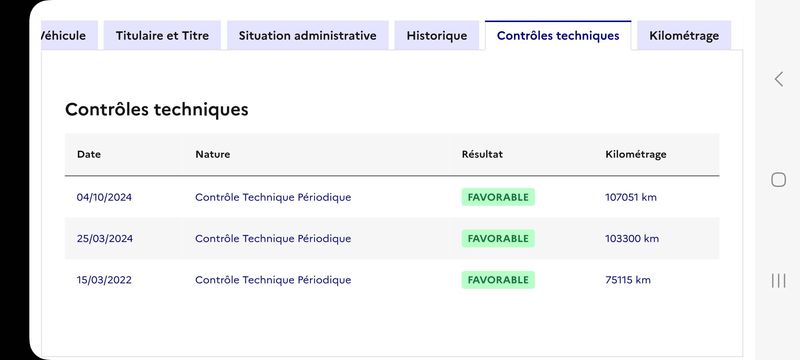Click FAVORABLE badge for 04/10/2024 inspection
The image size is (800, 360).
tap(498, 197)
